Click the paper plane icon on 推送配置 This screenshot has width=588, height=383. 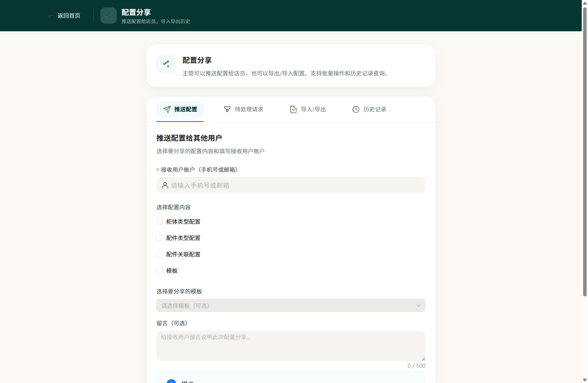[167, 109]
